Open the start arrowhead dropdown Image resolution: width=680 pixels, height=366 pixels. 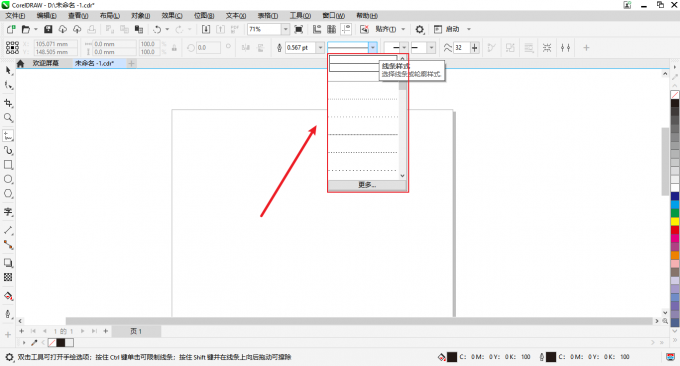405,47
